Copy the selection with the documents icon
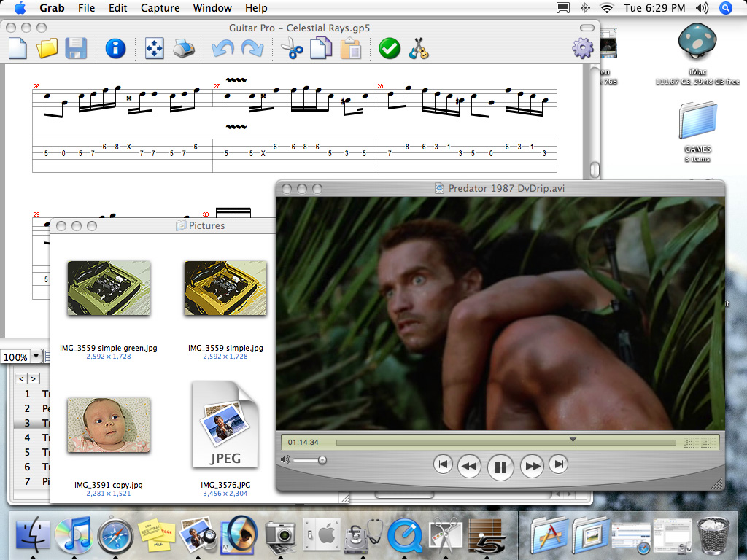 [321, 49]
